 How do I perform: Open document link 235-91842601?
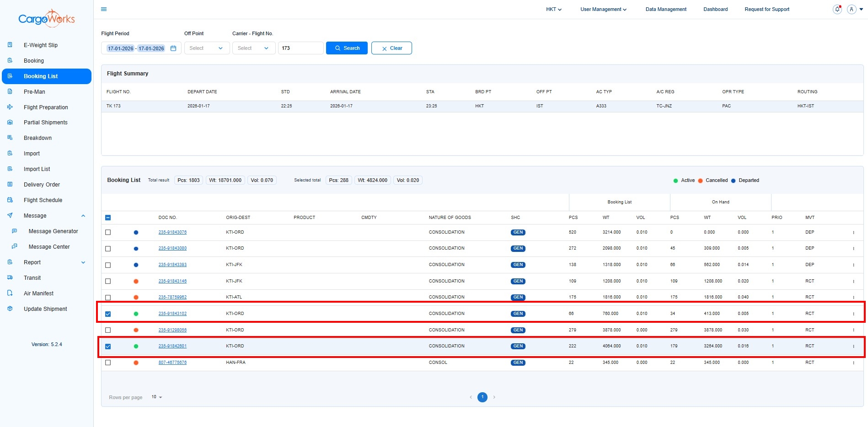(x=172, y=346)
